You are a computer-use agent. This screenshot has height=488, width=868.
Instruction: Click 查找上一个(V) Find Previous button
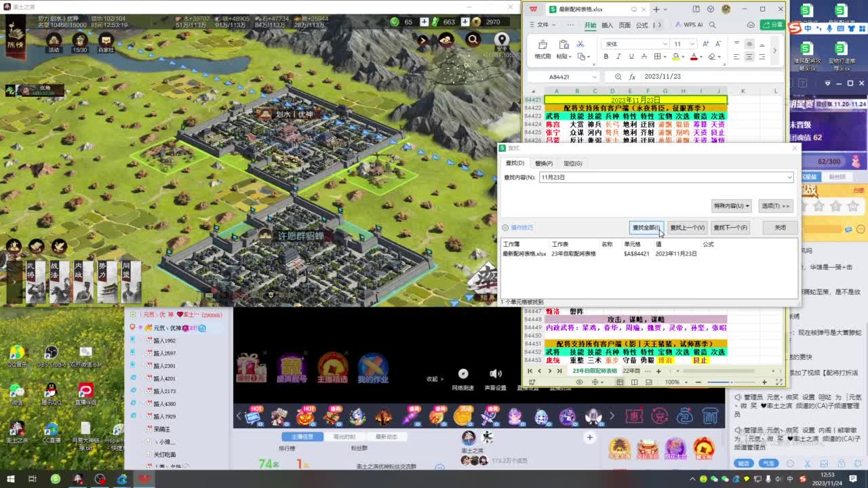688,227
